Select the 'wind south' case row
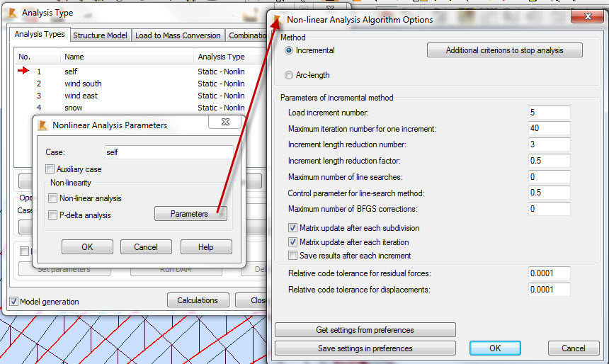 141,84
